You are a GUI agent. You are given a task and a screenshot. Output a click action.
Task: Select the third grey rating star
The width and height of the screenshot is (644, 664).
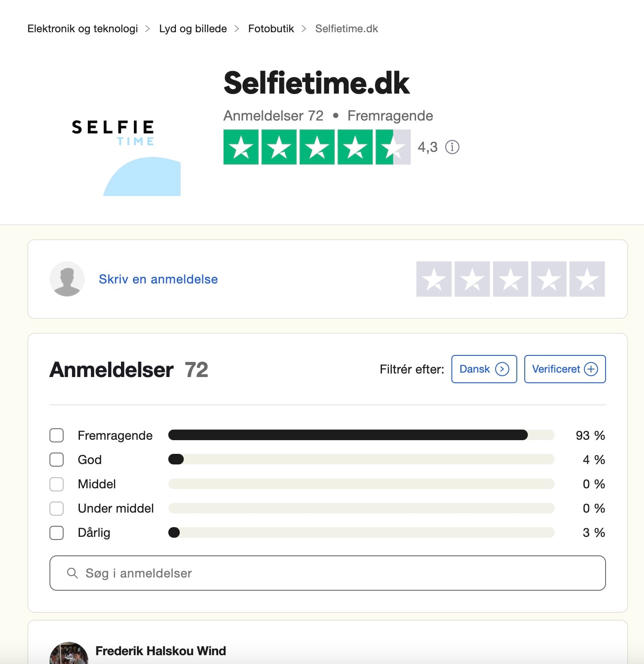511,279
